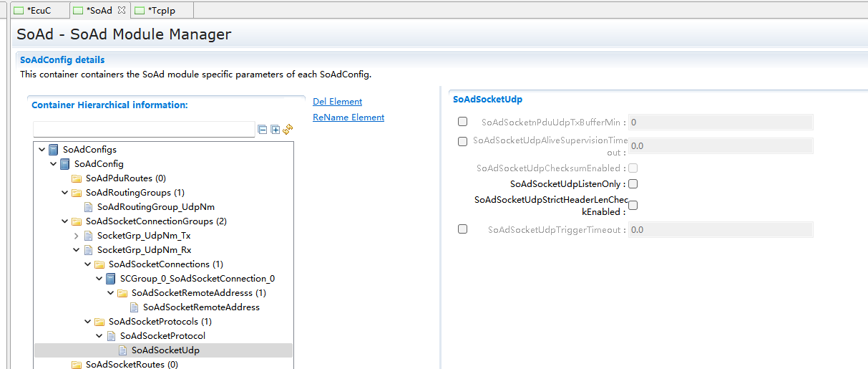868x369 pixels.
Task: Enable the SoAdSocketUdpTriggerTimeout parameter checkbox
Action: pyautogui.click(x=462, y=229)
